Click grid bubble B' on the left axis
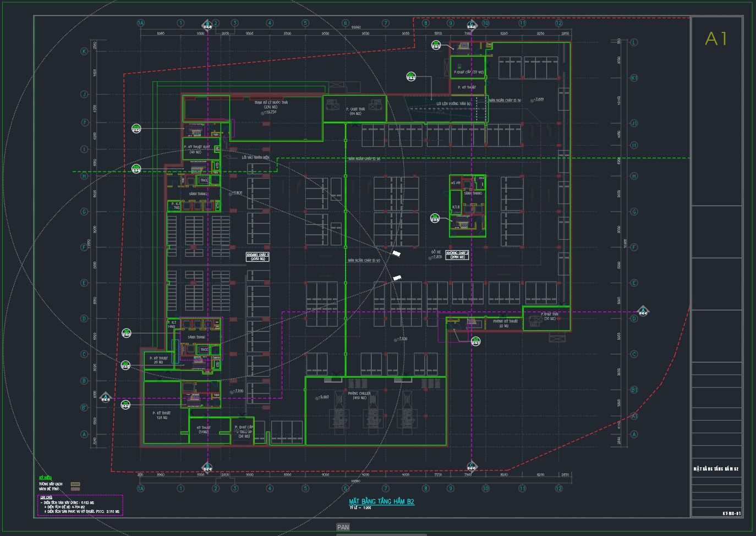The image size is (756, 536). click(x=85, y=407)
